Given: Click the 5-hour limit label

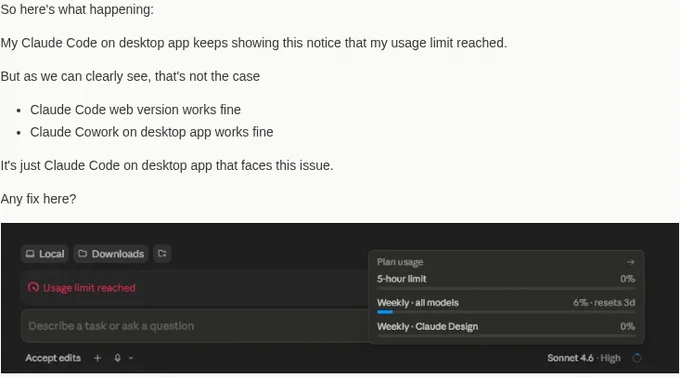Looking at the screenshot, I should coord(402,279).
